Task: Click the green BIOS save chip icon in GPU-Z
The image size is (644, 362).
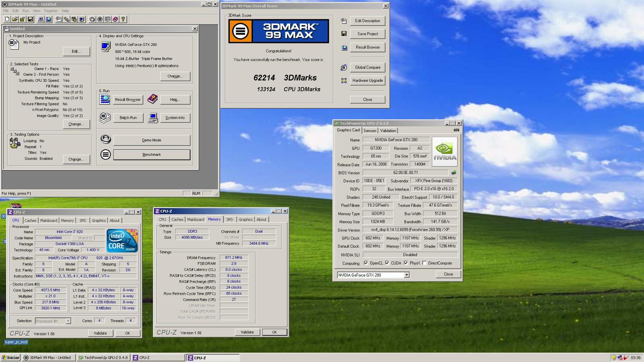Action: tap(454, 172)
